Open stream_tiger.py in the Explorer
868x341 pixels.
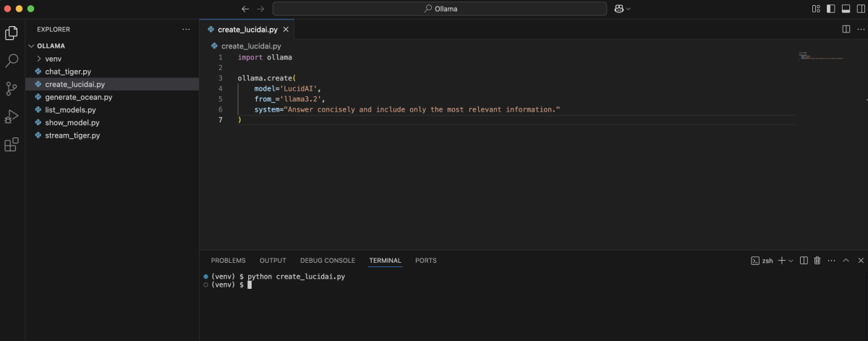coord(112,135)
